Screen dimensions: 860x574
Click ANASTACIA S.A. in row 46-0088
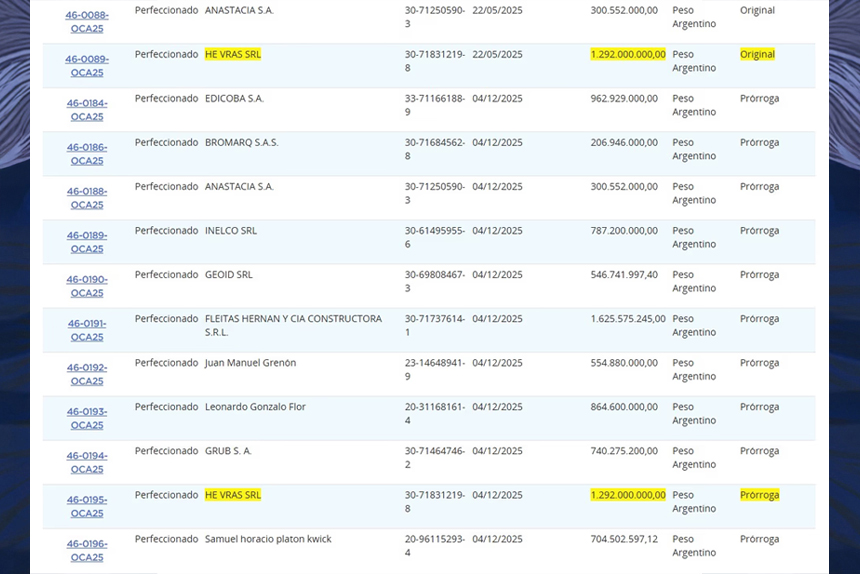[239, 10]
